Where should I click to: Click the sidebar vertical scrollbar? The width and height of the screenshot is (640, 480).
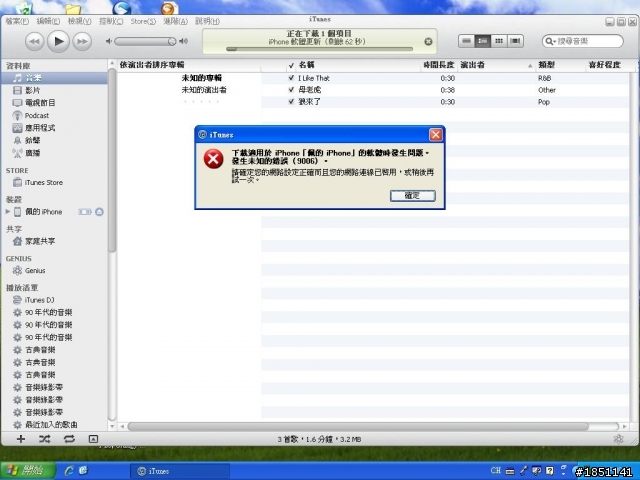[112, 160]
